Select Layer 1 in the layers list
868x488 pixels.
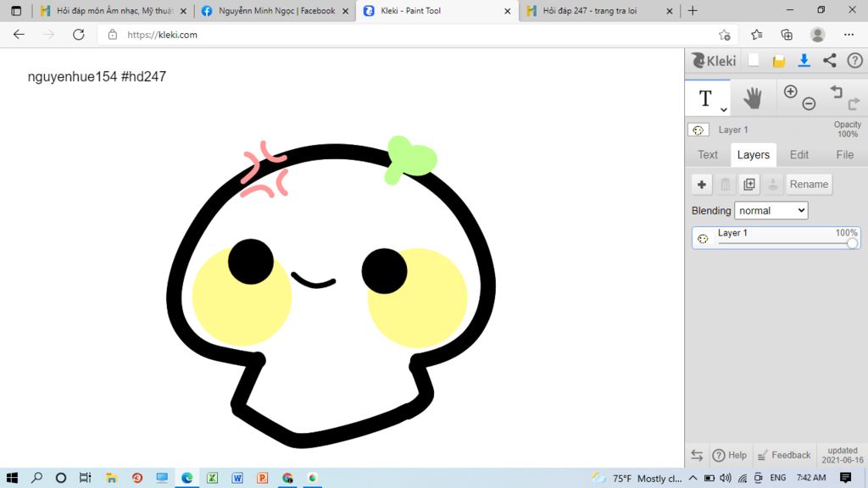tap(776, 238)
